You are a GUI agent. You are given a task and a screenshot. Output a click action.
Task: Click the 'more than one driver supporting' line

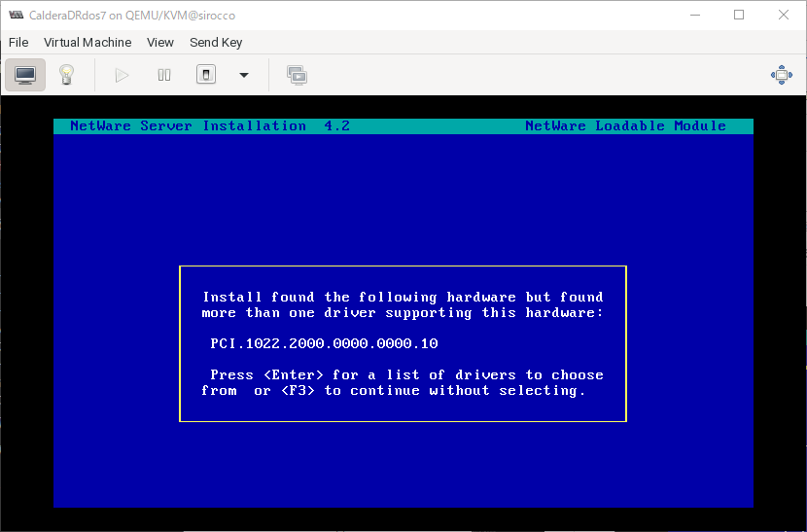403,312
